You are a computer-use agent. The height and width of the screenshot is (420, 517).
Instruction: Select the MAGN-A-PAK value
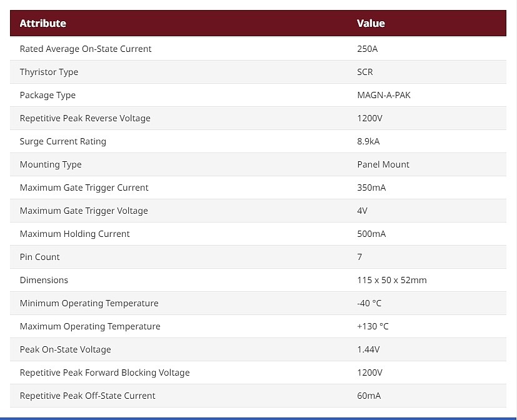384,95
